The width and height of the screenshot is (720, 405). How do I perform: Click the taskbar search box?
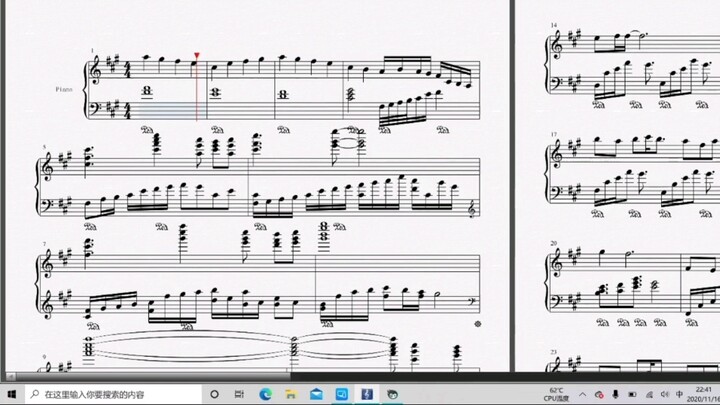click(113, 394)
